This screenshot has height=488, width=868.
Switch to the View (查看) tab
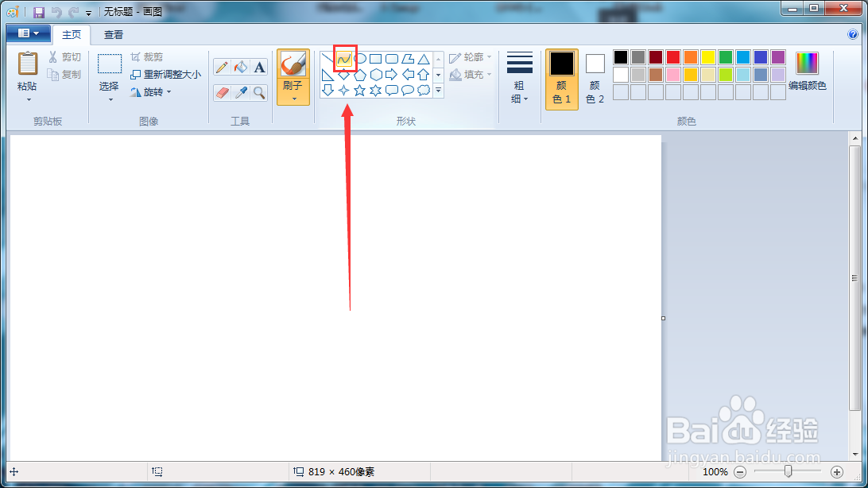(114, 34)
